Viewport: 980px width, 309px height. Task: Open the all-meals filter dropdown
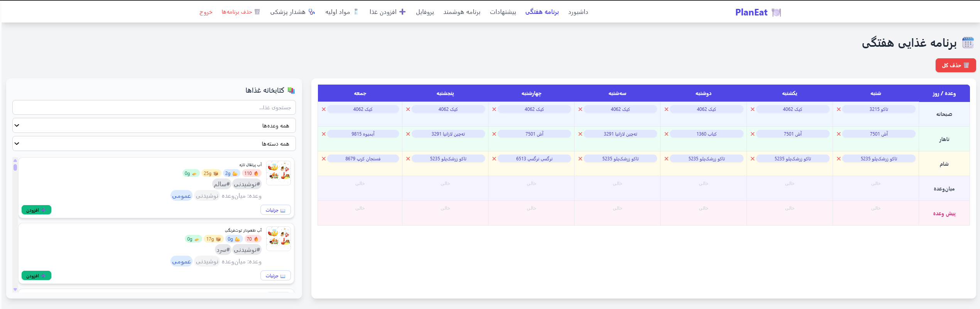(x=154, y=126)
